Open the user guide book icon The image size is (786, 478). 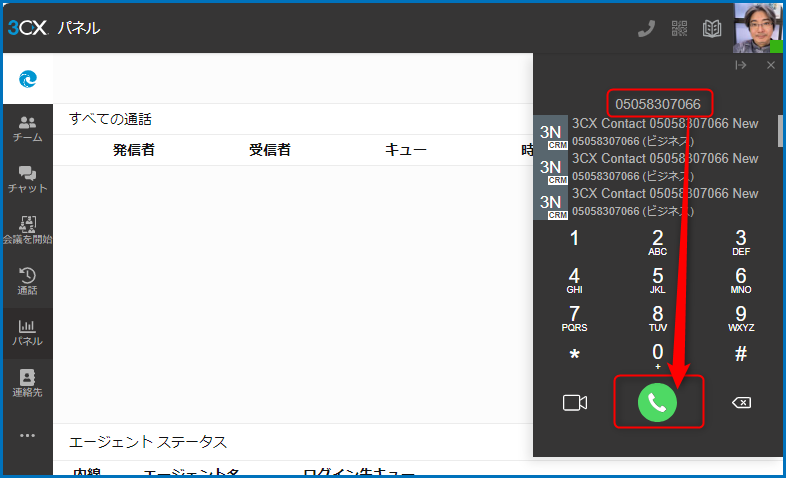[712, 29]
